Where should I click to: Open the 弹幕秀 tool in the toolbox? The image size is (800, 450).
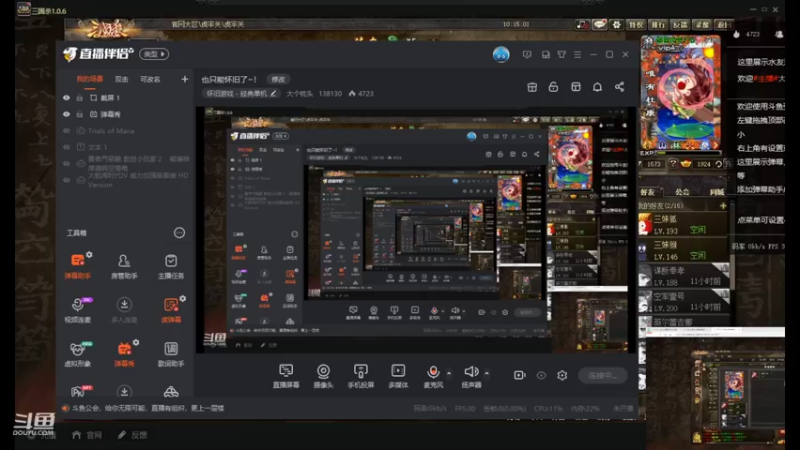tap(124, 353)
